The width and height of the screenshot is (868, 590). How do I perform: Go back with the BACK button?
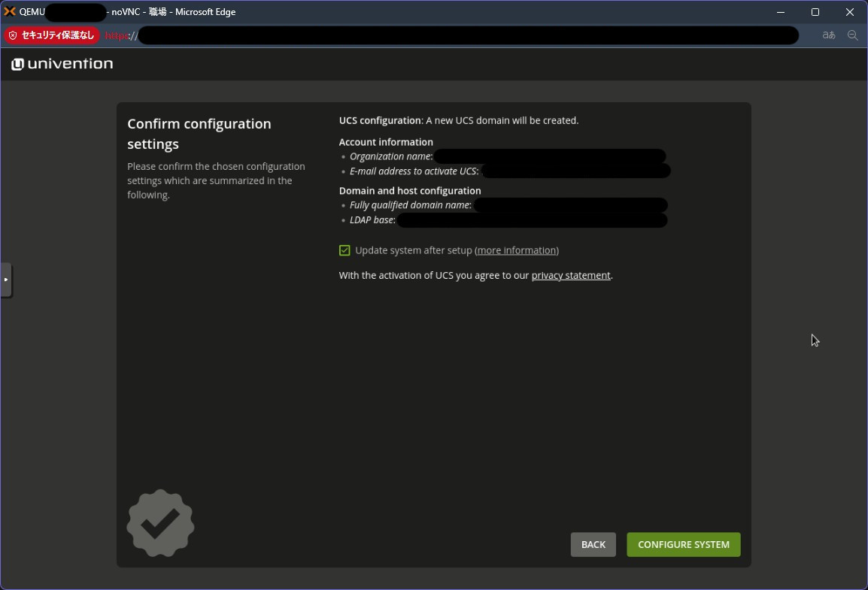point(593,545)
